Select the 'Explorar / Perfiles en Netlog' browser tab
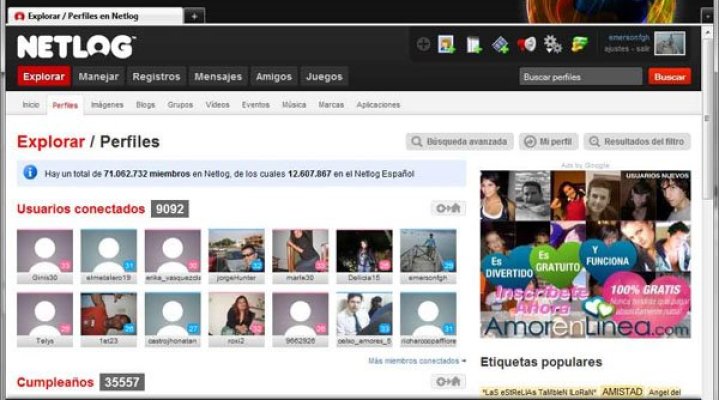This screenshot has height=400, width=719. tap(95, 16)
